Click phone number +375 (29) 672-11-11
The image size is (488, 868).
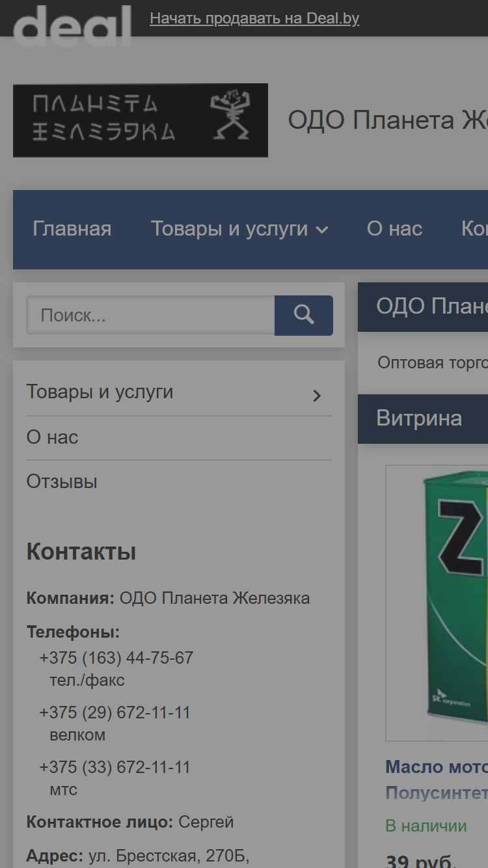coord(115,712)
